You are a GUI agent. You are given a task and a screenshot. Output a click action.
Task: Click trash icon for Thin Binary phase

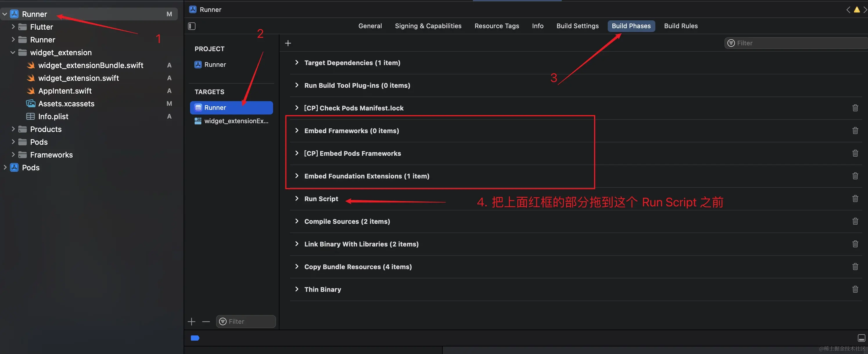(855, 289)
